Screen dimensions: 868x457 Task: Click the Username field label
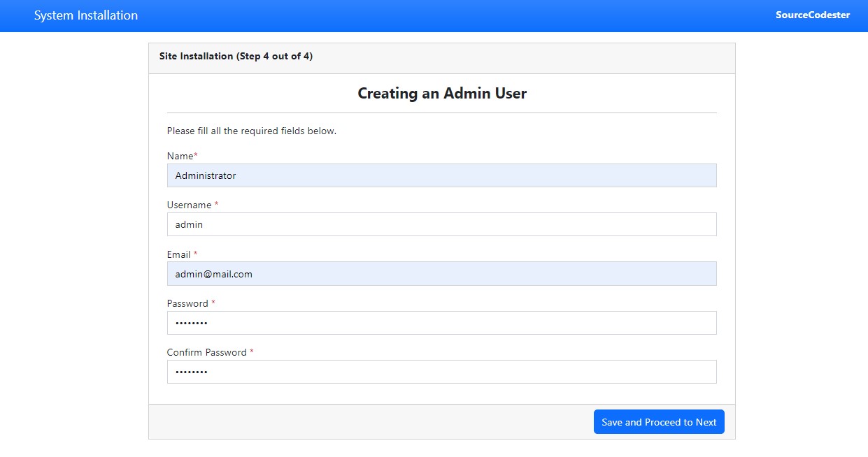point(192,205)
